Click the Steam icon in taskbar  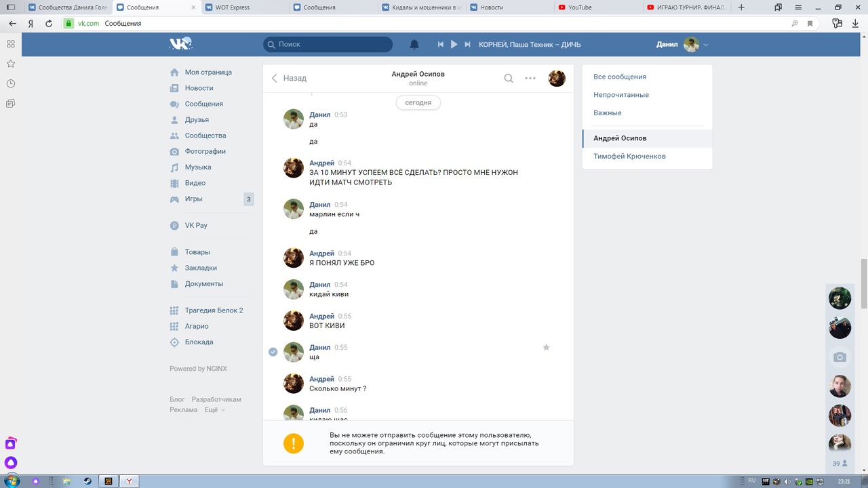[87, 481]
